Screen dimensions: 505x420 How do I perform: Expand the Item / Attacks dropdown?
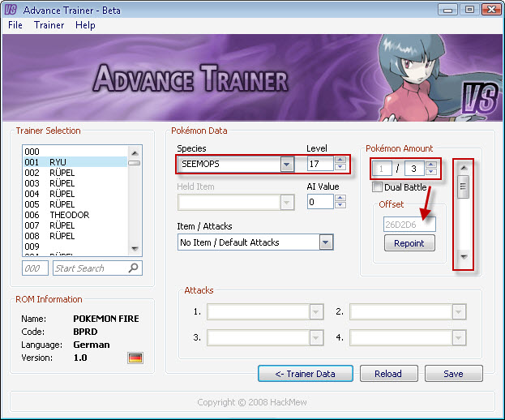pos(326,242)
